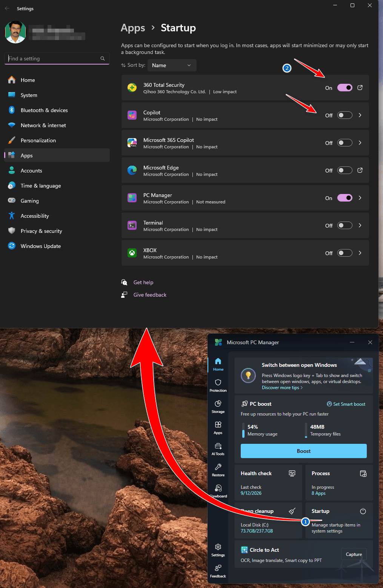Switch to Protection tab in PC Manager
Viewport: 383px width, 588px height.
(218, 386)
